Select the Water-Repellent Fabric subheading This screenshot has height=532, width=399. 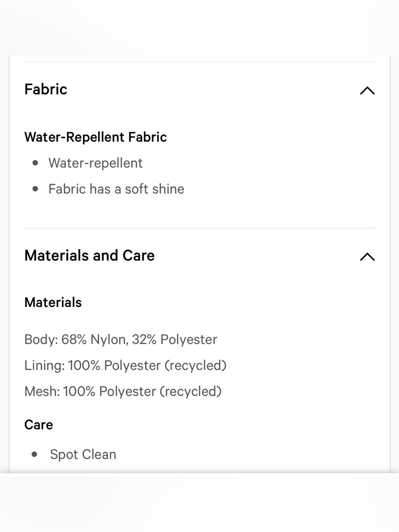click(95, 137)
